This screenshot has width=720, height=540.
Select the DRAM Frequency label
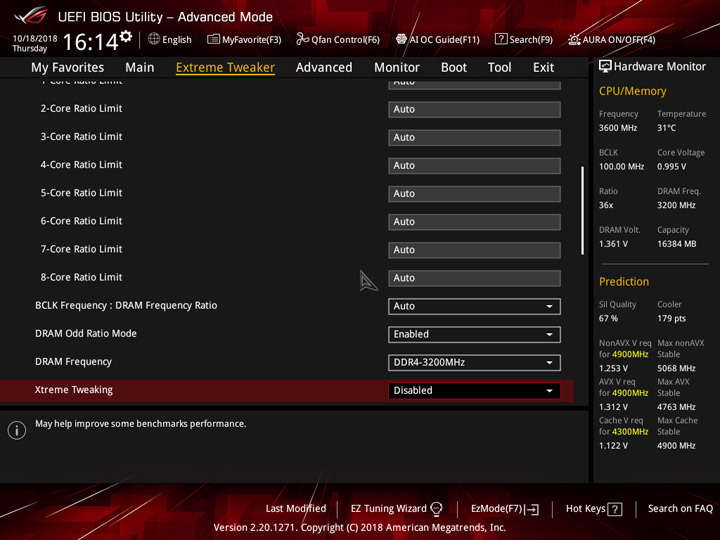pyautogui.click(x=73, y=362)
